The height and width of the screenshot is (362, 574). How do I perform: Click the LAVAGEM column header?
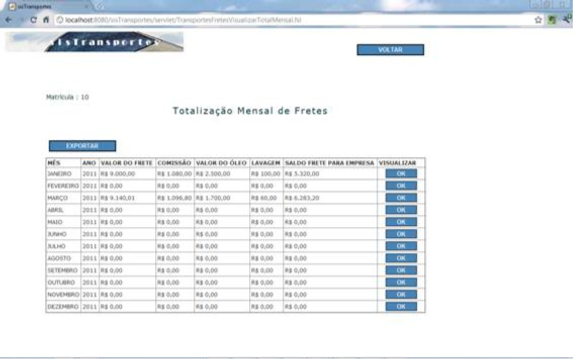[x=266, y=163]
